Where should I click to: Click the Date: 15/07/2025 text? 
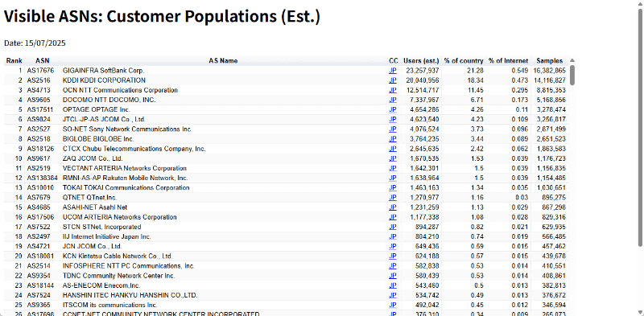35,43
